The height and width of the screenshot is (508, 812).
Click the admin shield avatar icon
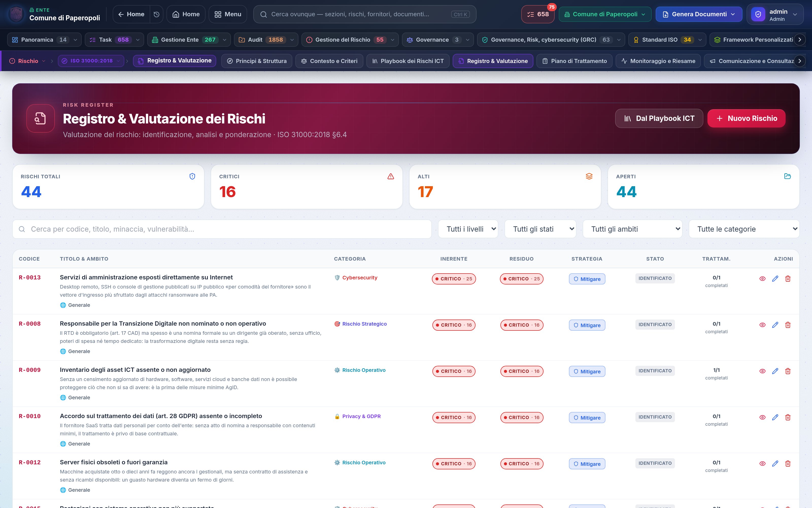click(758, 14)
